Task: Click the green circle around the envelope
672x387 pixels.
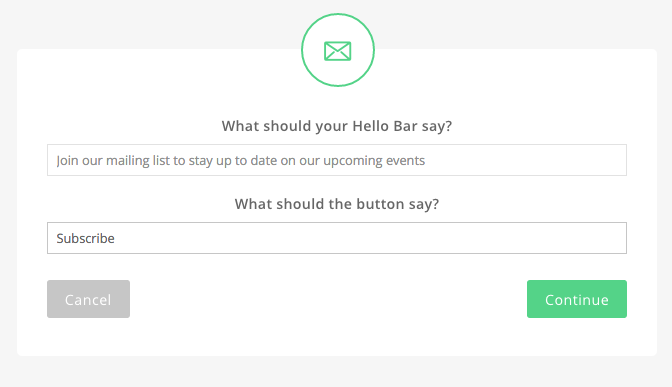Action: click(x=338, y=50)
